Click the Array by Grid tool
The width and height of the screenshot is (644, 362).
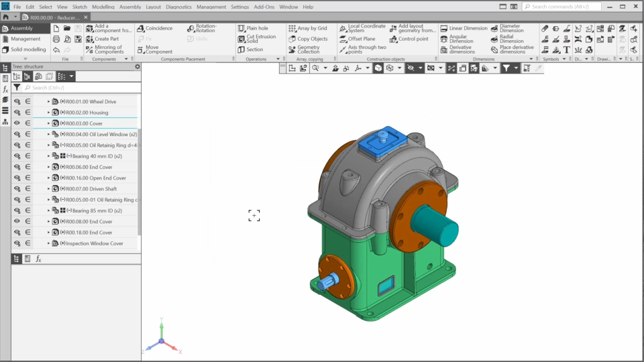click(x=307, y=28)
